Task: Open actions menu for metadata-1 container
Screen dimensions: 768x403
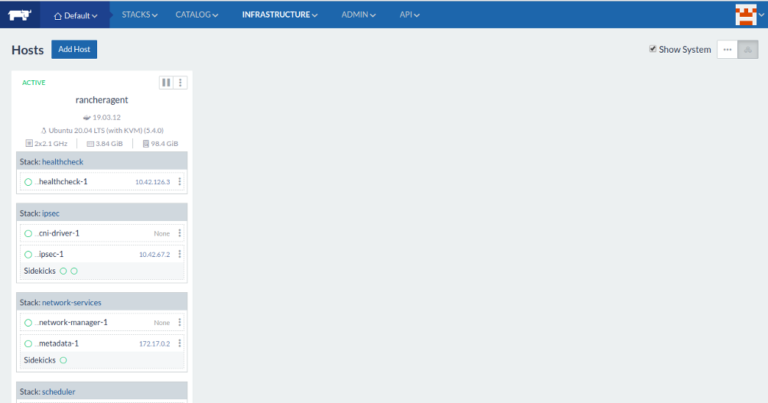Action: click(x=179, y=344)
